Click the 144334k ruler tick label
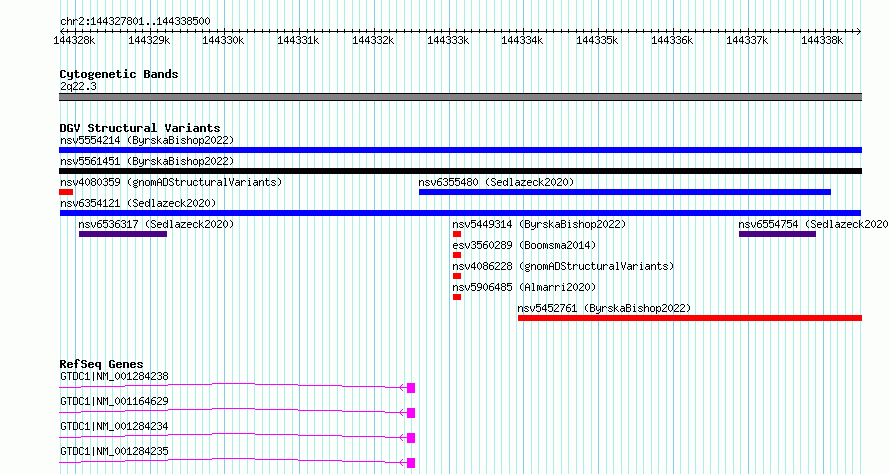Viewport: 890px width, 474px height. click(x=523, y=40)
